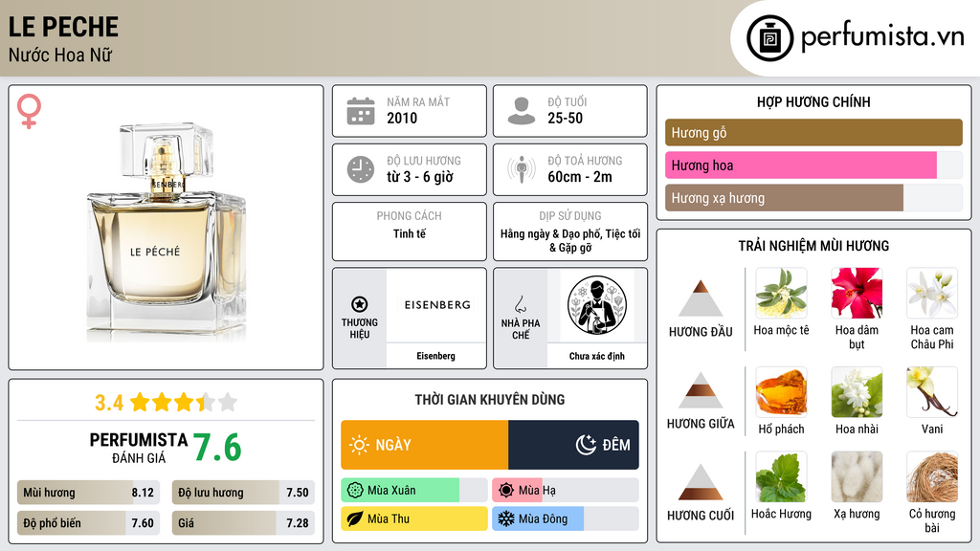Click the perfumer illustration avatar
Screen dimensions: 980x551
click(597, 305)
